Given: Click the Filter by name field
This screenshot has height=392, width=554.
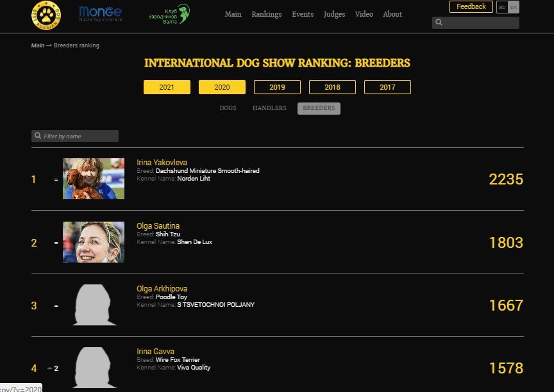Looking at the screenshot, I should 80,136.
